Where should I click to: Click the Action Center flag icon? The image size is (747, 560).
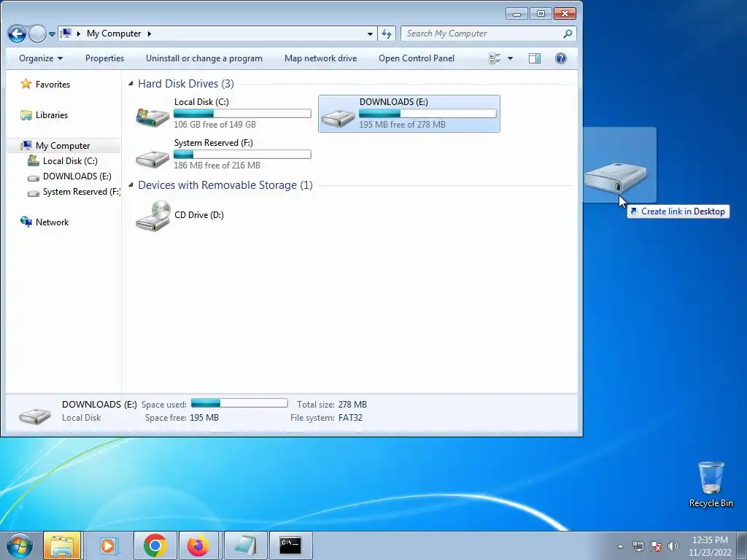point(656,546)
